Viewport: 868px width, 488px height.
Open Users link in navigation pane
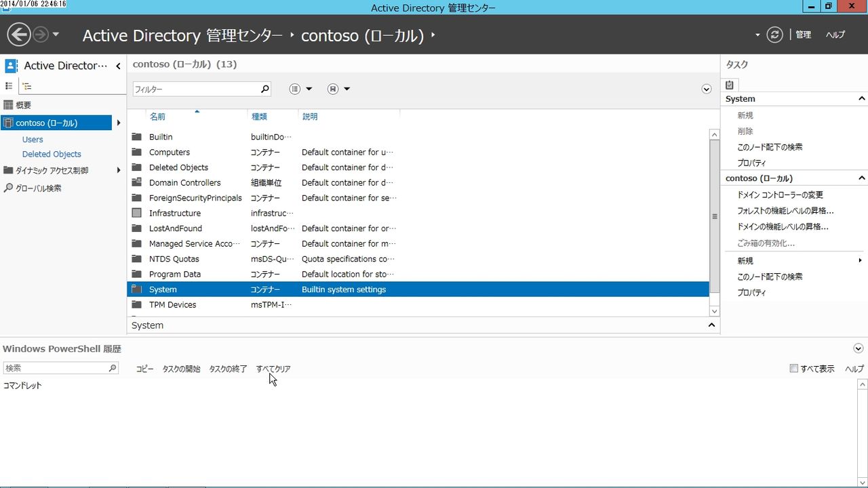point(33,140)
